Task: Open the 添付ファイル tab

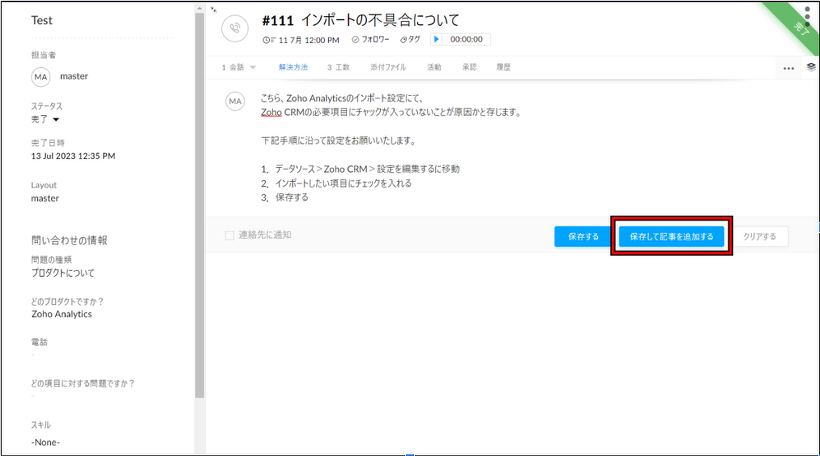Action: coord(388,67)
